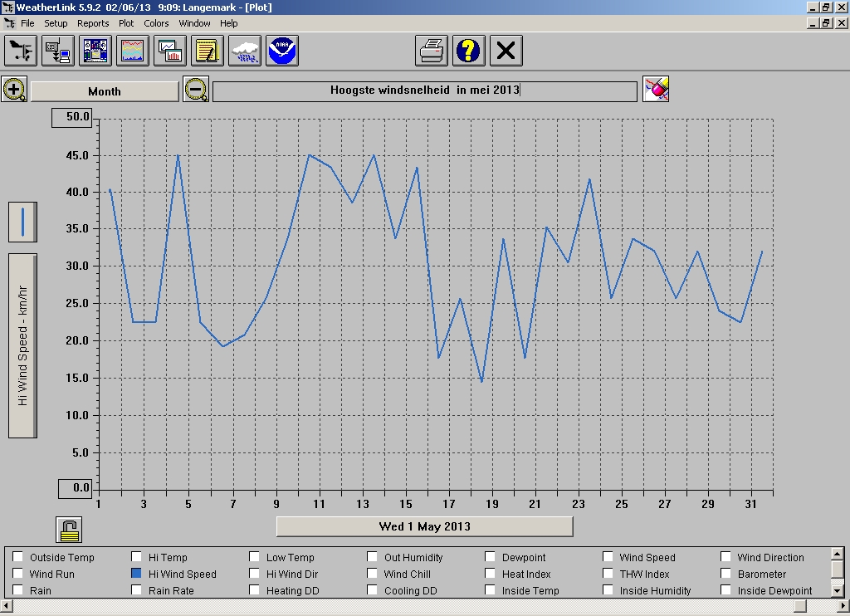Open the Setup menu
This screenshot has width=850, height=616.
56,23
